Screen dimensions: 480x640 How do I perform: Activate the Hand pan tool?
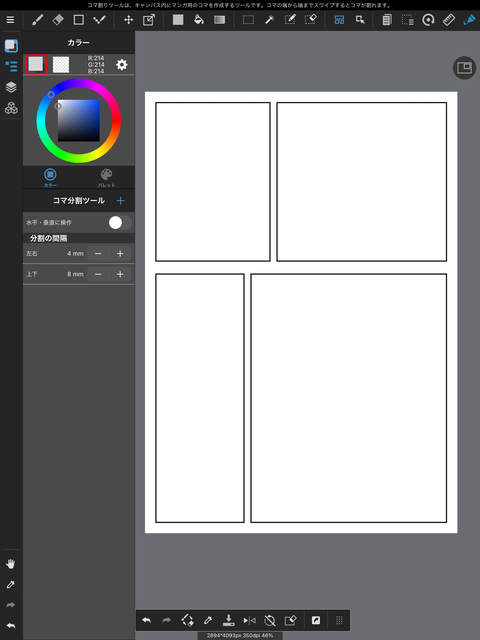11,564
